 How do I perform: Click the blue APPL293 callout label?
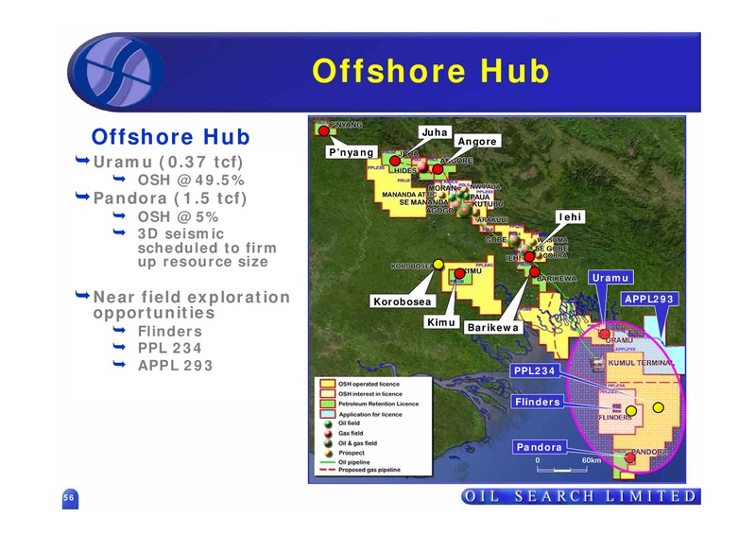(649, 299)
